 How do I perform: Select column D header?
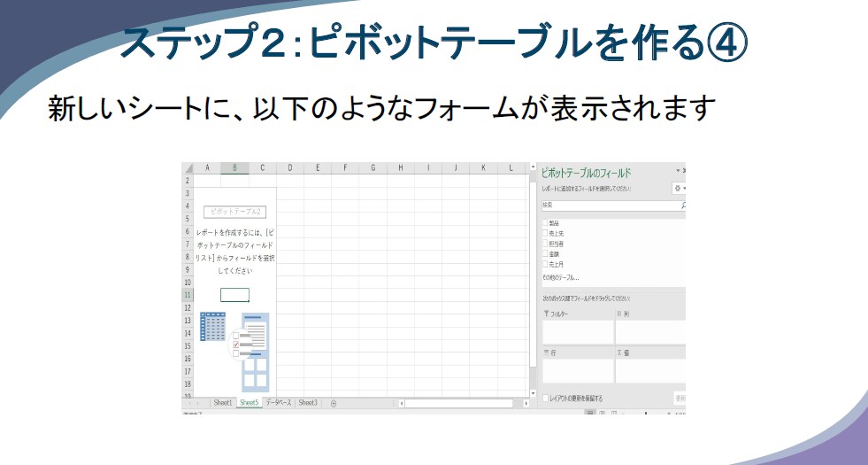(x=289, y=168)
